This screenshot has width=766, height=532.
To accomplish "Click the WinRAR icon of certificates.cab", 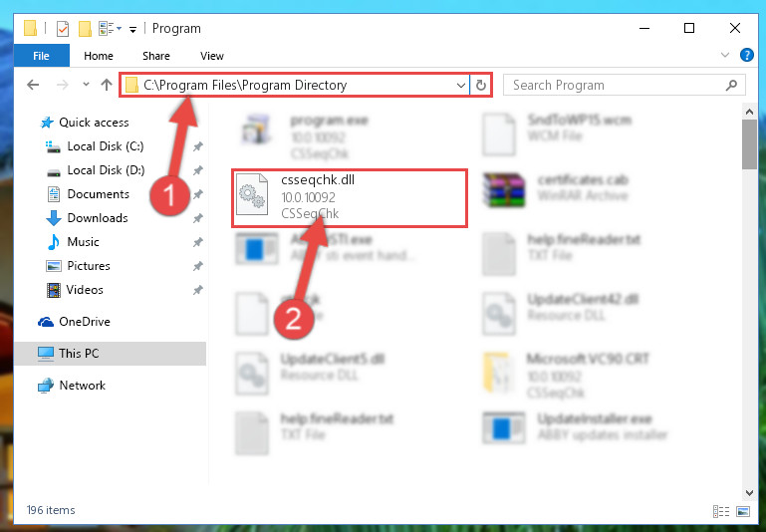I will pyautogui.click(x=504, y=190).
